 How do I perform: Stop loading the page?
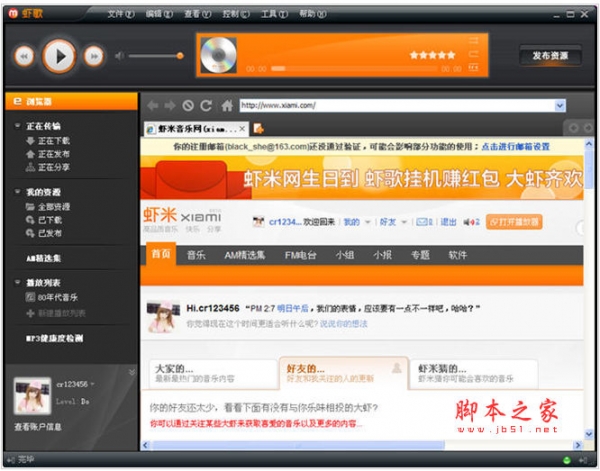pyautogui.click(x=188, y=106)
